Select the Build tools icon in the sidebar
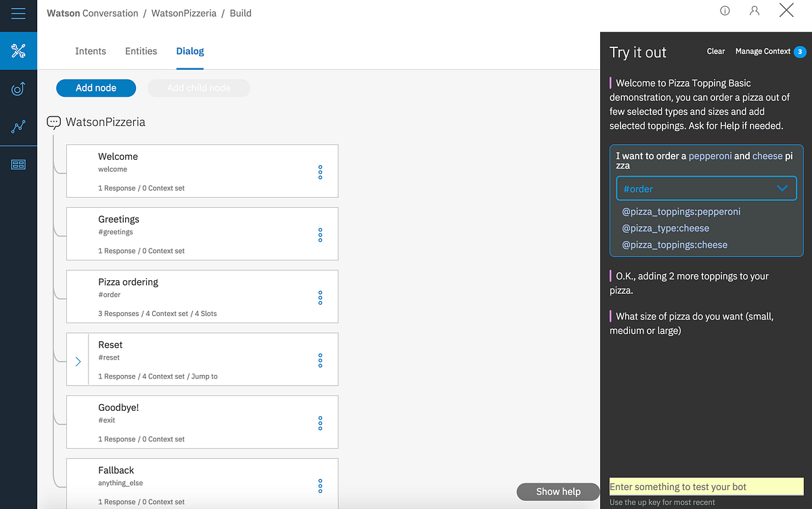This screenshot has width=812, height=509. (x=18, y=51)
